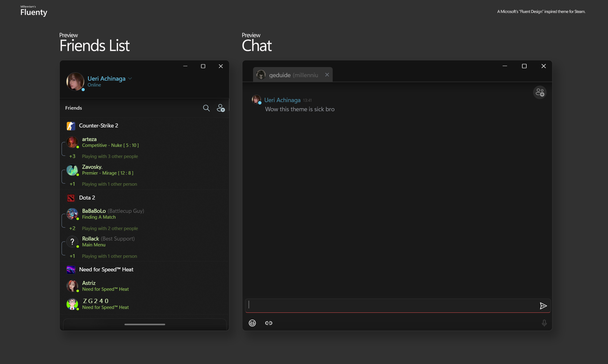Click Ueri Achinaga's avatar in the chat
608x364 pixels.
pos(256,99)
